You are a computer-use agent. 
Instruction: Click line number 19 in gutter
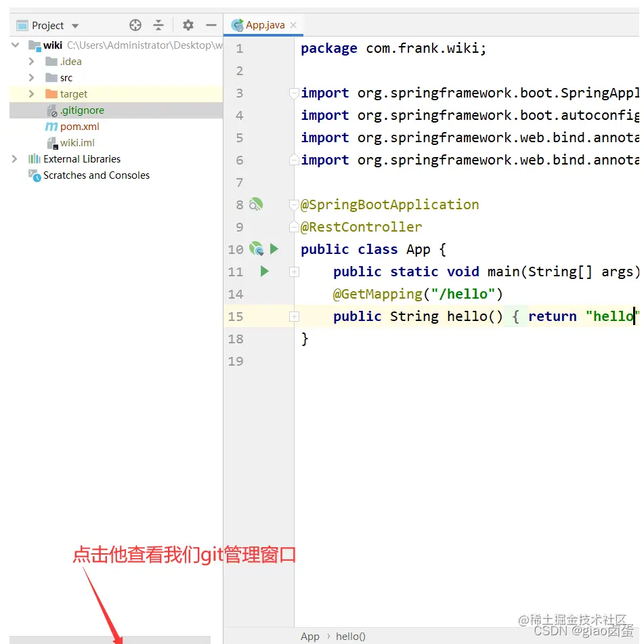click(x=236, y=361)
